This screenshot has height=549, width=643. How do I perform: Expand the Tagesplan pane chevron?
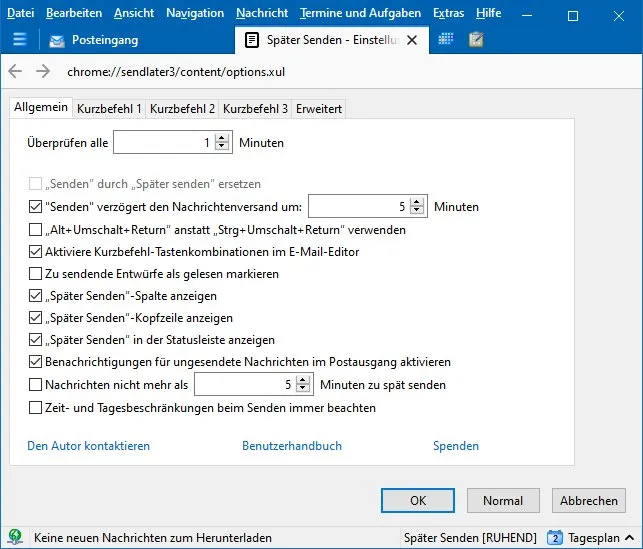629,538
